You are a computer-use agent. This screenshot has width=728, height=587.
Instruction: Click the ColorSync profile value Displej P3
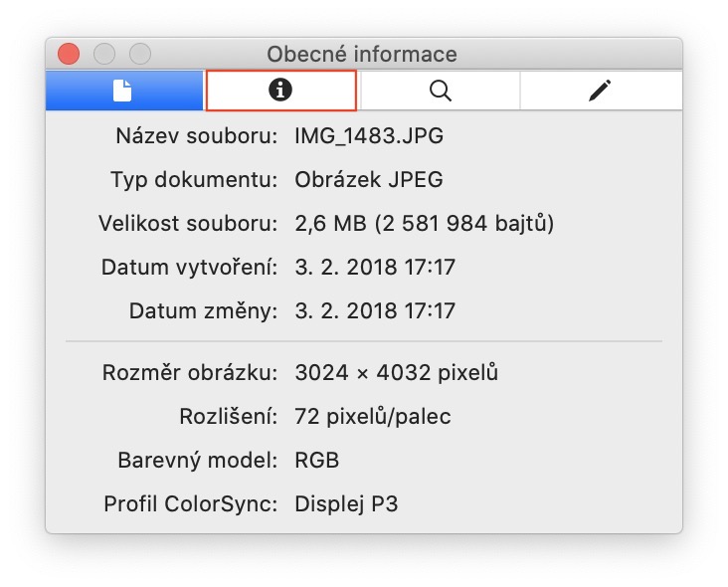click(346, 504)
